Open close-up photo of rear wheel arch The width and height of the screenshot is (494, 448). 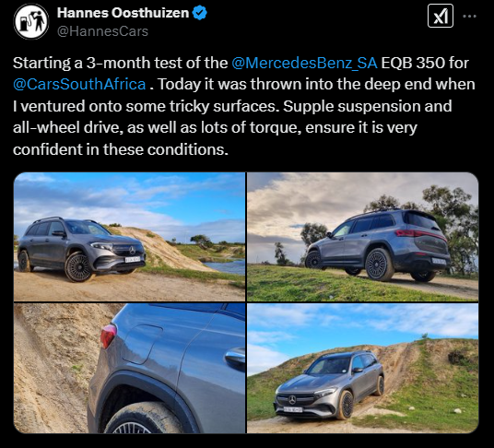[129, 369]
